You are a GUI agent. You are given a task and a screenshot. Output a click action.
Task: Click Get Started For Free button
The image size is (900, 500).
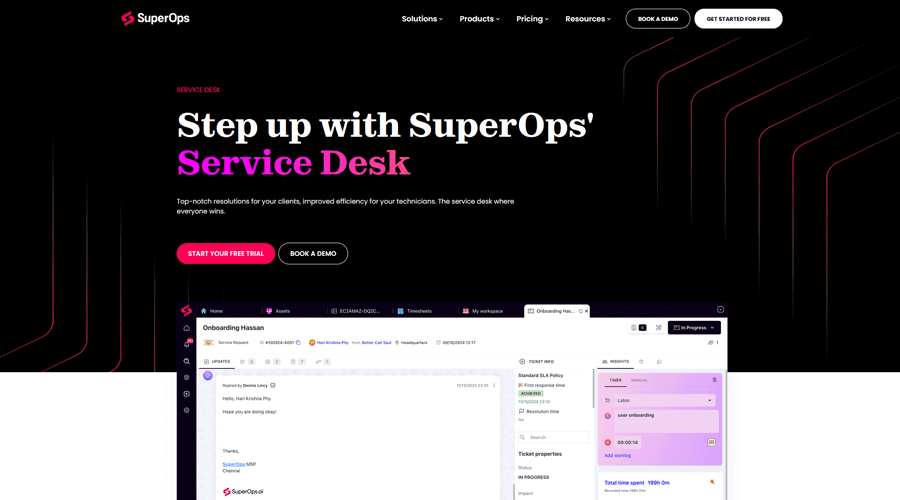pyautogui.click(x=738, y=19)
